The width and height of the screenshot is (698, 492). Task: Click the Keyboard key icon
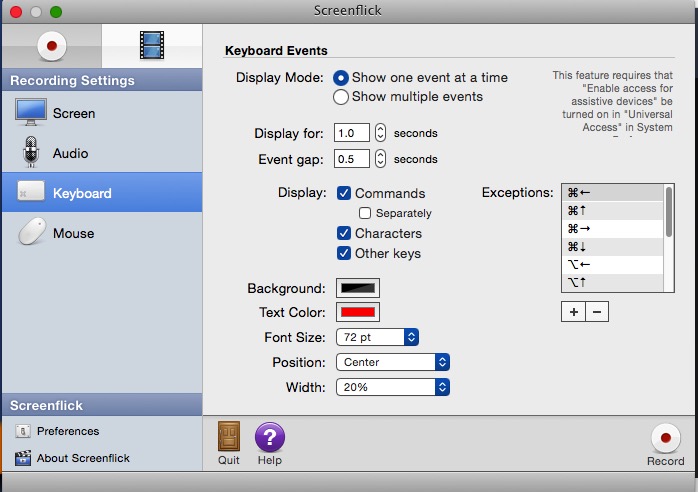pos(31,192)
